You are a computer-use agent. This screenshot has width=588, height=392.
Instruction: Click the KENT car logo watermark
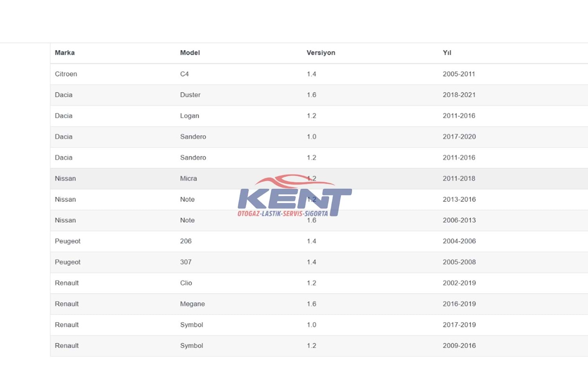coord(294,196)
